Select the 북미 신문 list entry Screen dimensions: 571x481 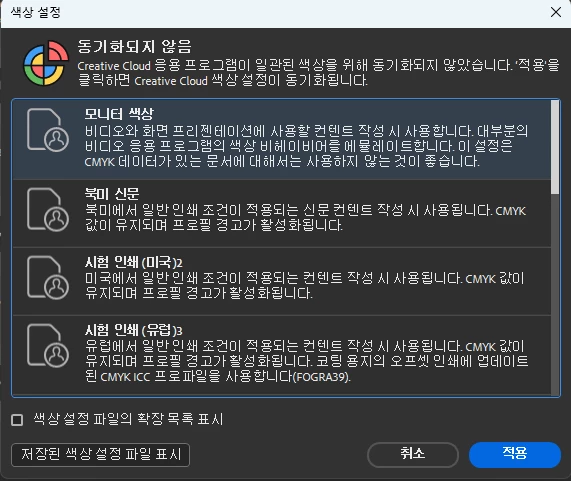(x=281, y=213)
